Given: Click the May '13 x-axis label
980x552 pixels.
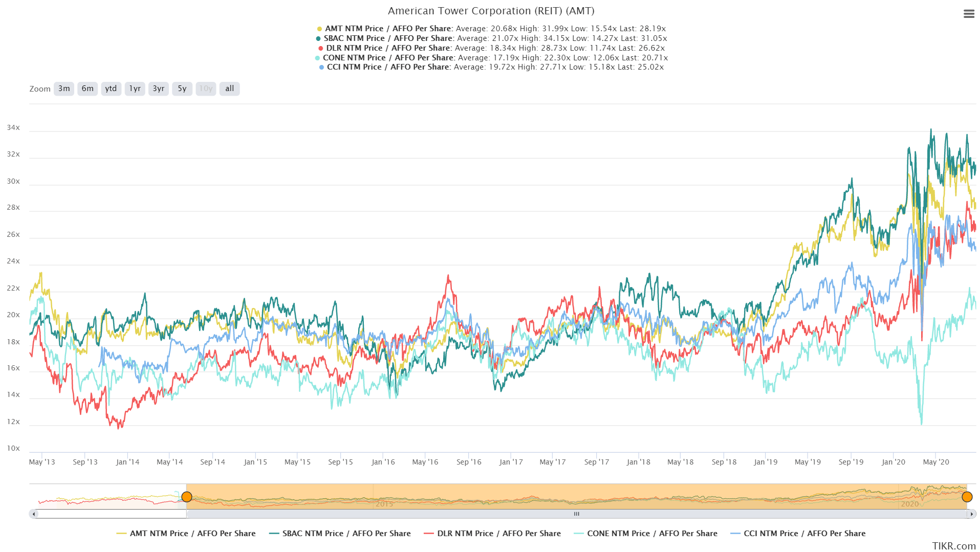Looking at the screenshot, I should pos(42,462).
